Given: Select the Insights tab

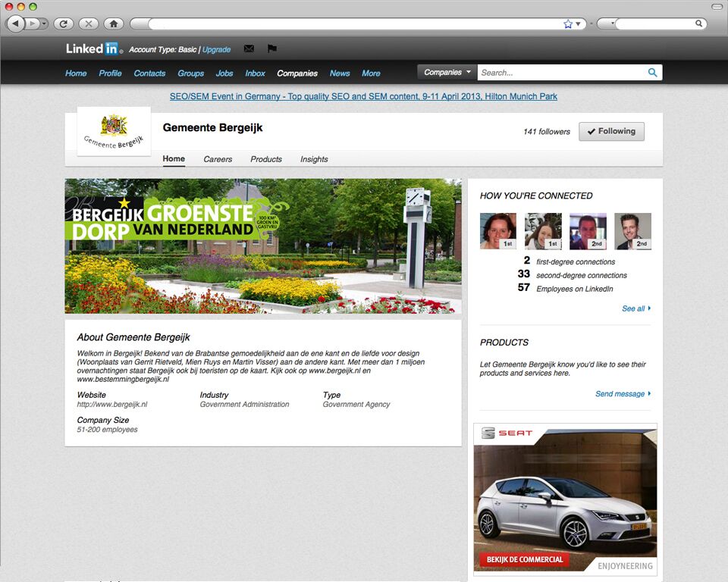Looking at the screenshot, I should [314, 159].
